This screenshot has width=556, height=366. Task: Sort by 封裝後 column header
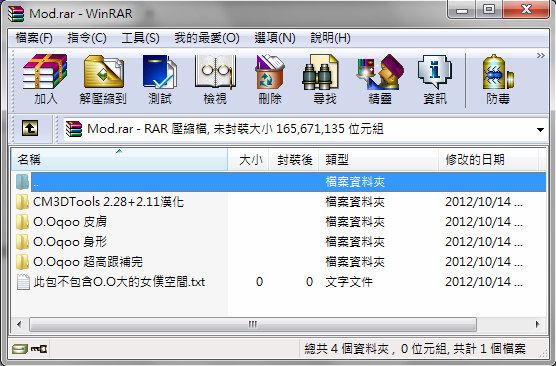294,160
